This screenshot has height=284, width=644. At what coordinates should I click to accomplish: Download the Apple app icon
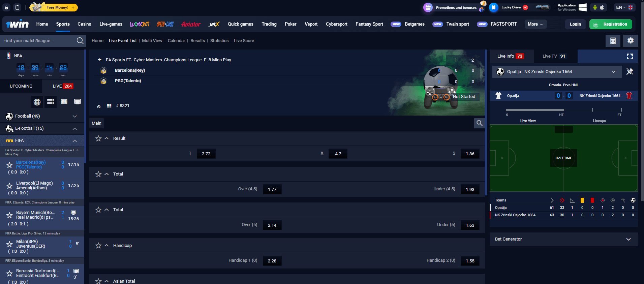click(602, 7)
